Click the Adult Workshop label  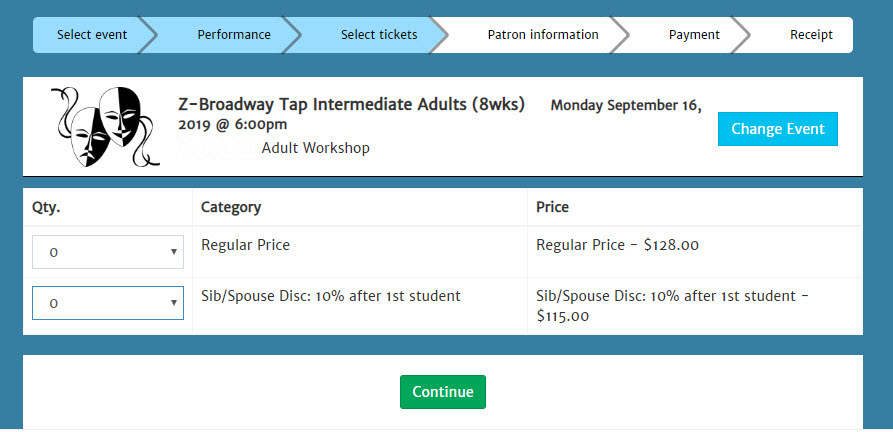click(x=316, y=148)
